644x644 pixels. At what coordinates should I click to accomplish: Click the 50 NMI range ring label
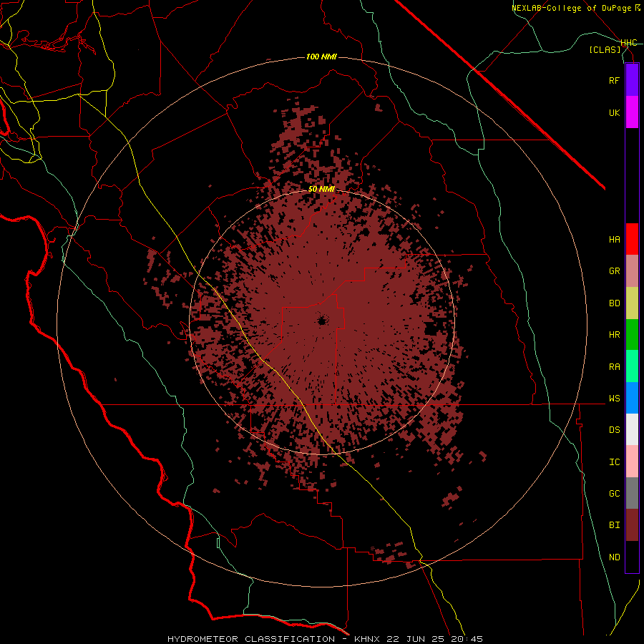pyautogui.click(x=321, y=190)
